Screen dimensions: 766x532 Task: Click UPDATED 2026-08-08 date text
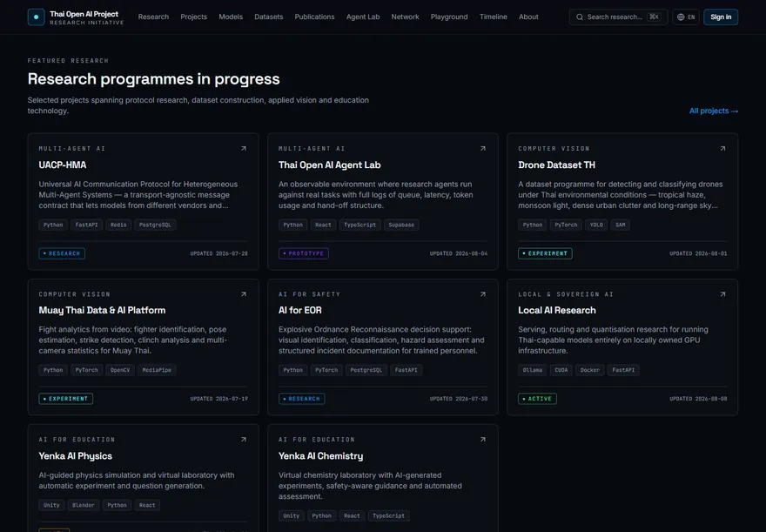698,399
